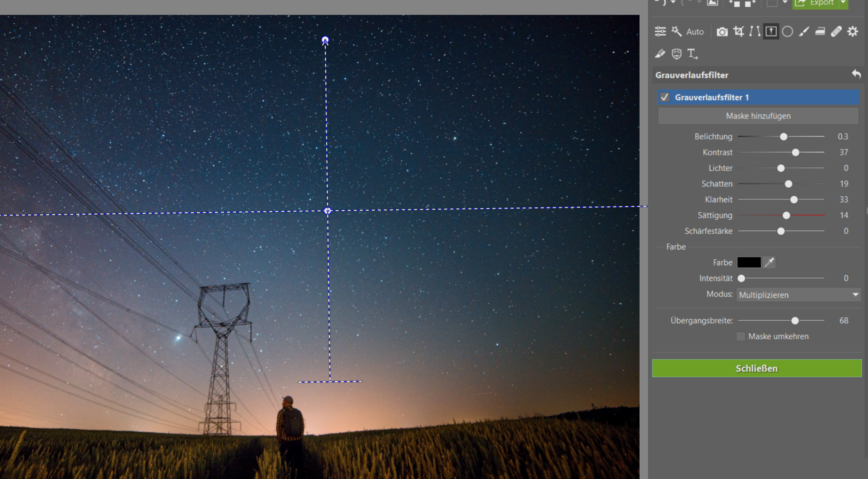Click the Kontrast slider handle
The image size is (868, 479).
[796, 152]
